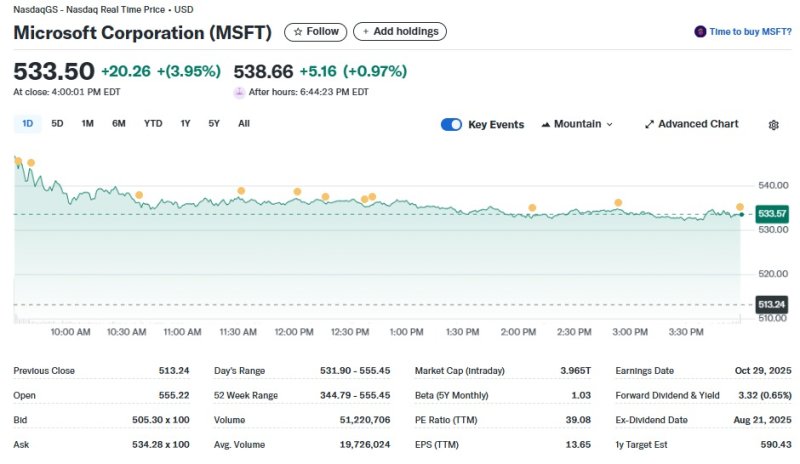Click the 533.57 current price label
The height and width of the screenshot is (464, 800).
point(772,213)
